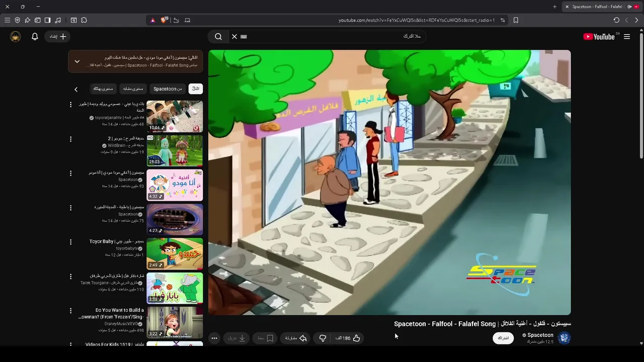Close the Spacetoon - Falfool tab
Image resolution: width=644 pixels, height=362 pixels.
[x=567, y=7]
